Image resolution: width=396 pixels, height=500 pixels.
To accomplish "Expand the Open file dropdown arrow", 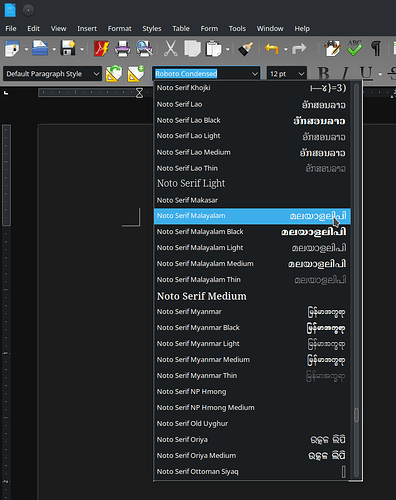I will tap(54, 49).
